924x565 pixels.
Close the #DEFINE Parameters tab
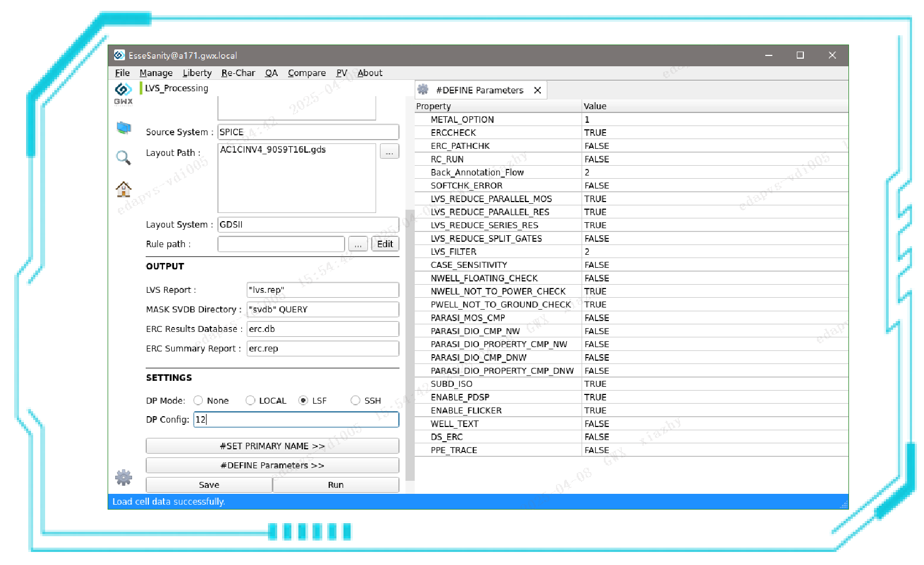(538, 90)
